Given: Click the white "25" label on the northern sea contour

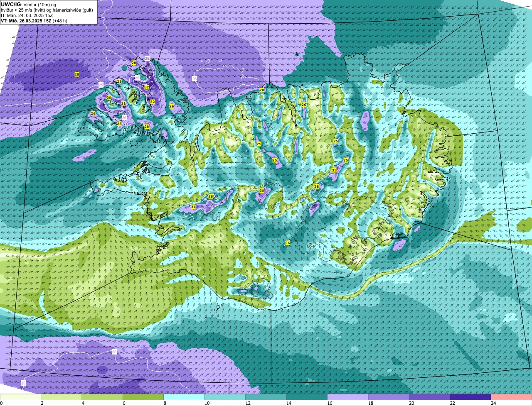Looking at the screenshot, I should click(x=195, y=78).
